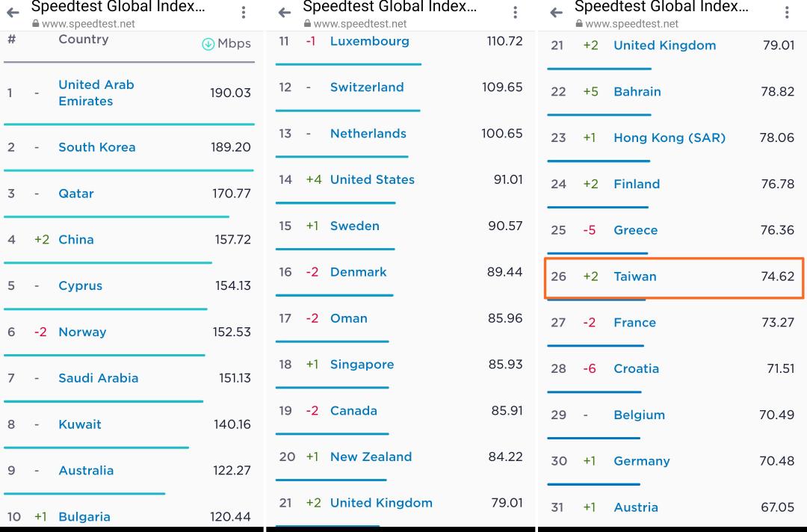The height and width of the screenshot is (532, 807).
Task: Open the United Arab Emirates link
Action: point(96,93)
